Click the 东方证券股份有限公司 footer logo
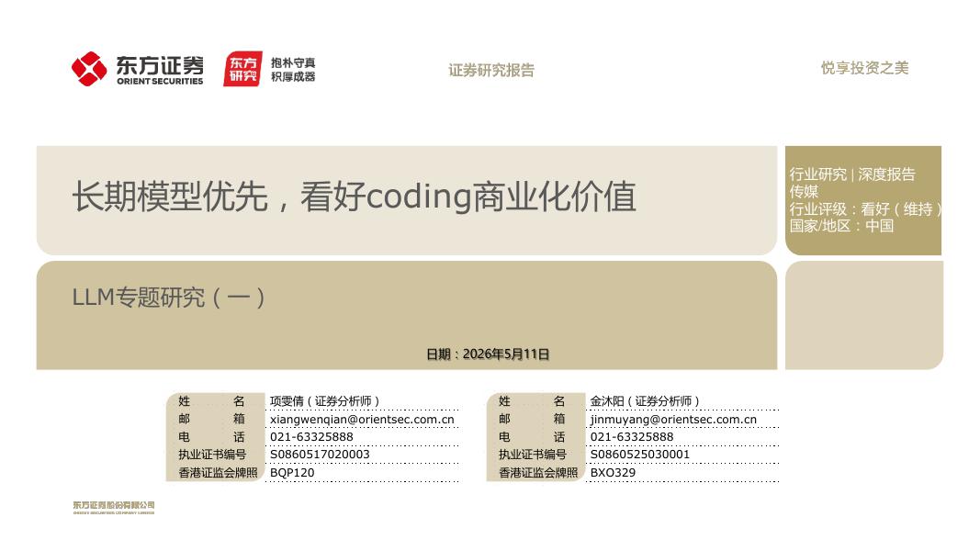Viewport: 980px width, 551px height. 113,507
